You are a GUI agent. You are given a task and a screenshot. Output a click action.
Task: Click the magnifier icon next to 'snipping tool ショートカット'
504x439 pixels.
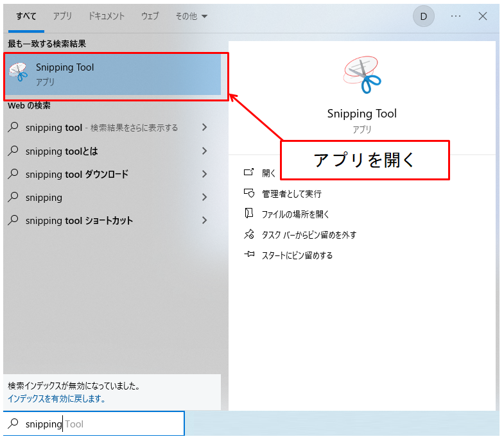pos(13,220)
